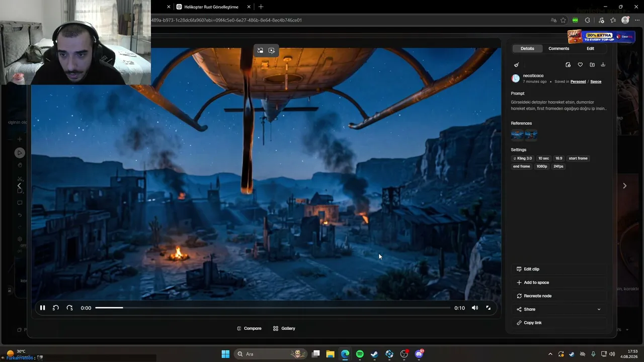Screen dimensions: 644x362
Task: Open the browser favorites list icon
Action: [x=613, y=20]
